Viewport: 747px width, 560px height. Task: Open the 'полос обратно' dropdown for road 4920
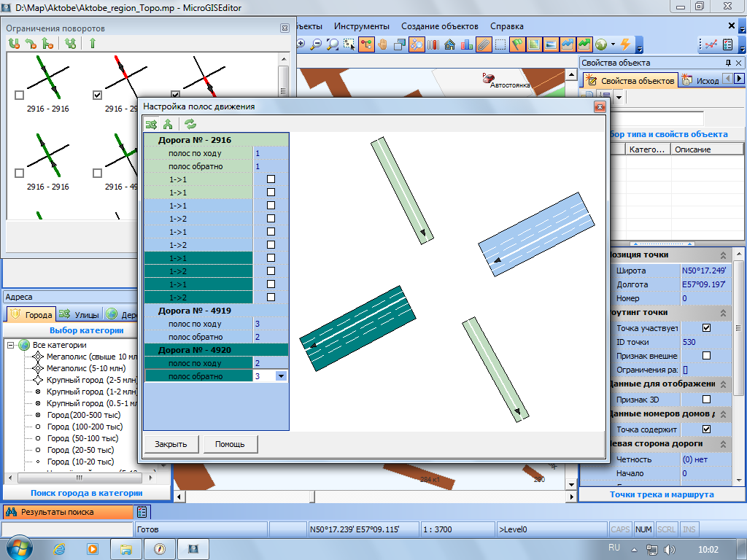click(x=281, y=376)
